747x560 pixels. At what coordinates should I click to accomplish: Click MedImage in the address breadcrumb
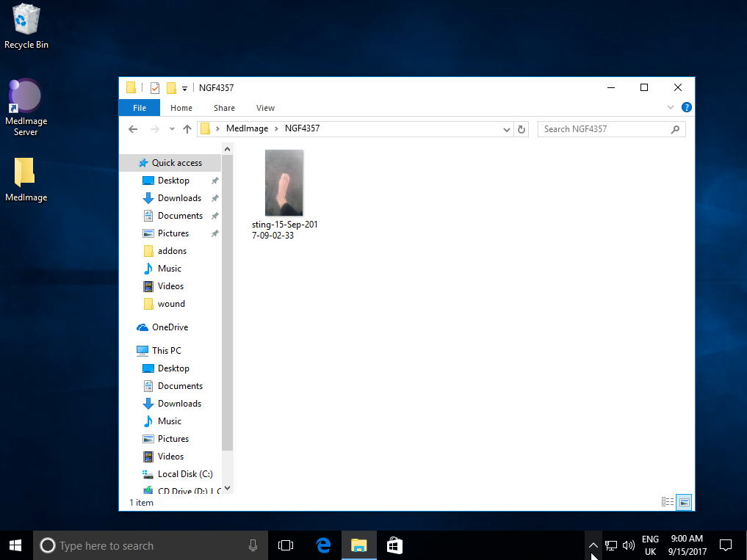[x=248, y=128]
